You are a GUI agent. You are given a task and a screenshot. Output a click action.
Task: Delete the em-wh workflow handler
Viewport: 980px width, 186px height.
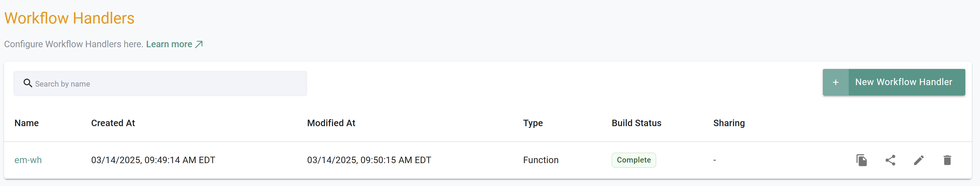coord(947,160)
